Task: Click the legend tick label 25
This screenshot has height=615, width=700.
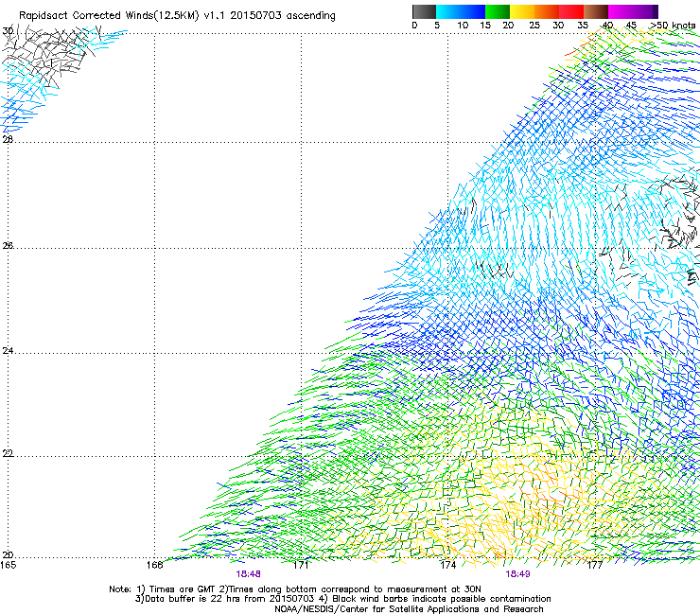Action: click(x=534, y=26)
